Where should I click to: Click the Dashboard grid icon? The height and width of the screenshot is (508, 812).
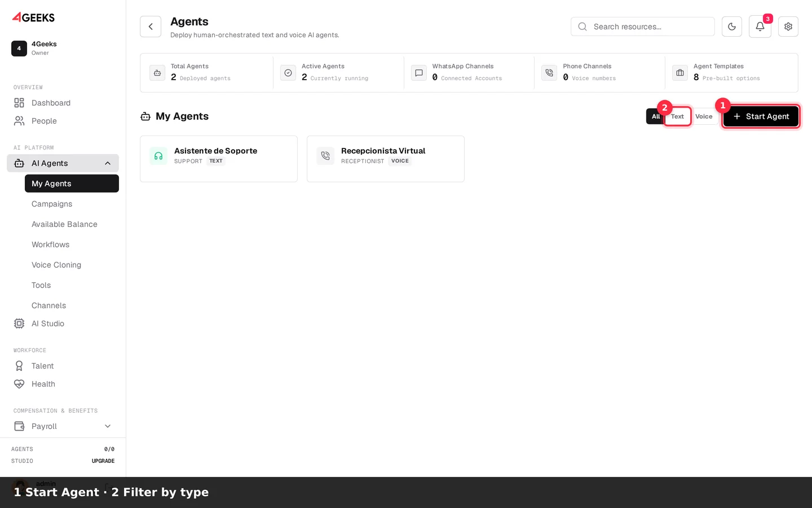click(x=19, y=103)
